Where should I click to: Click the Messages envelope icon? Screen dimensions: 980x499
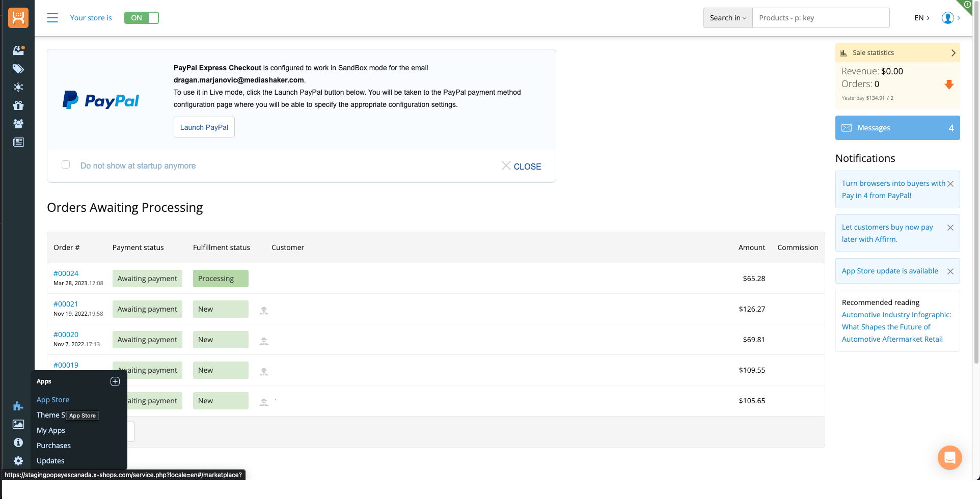point(847,128)
